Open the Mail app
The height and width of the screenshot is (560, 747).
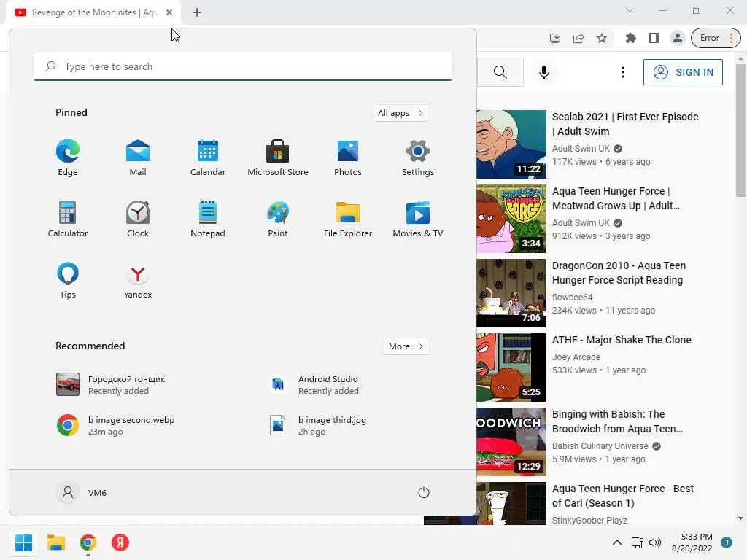point(138,158)
